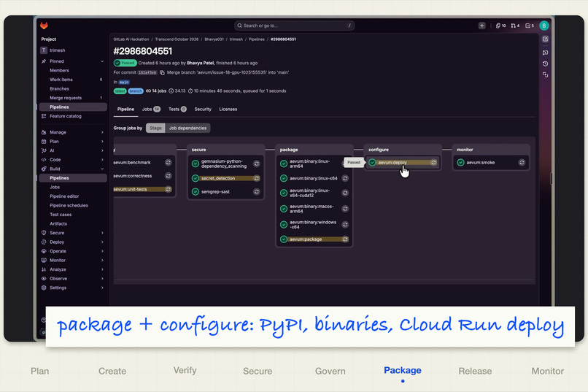Open the to-do list counter icon
The width and height of the screenshot is (588, 392).
tap(530, 26)
